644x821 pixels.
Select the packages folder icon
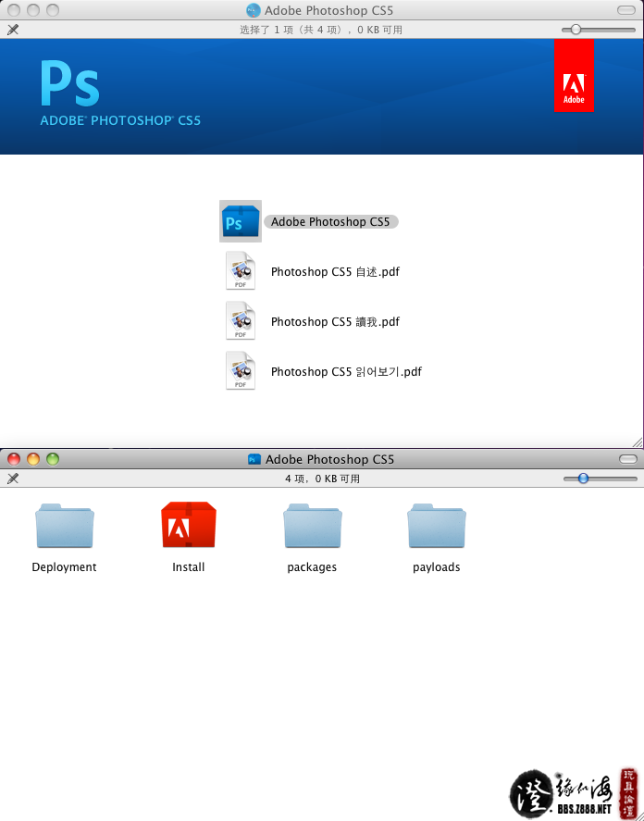313,526
